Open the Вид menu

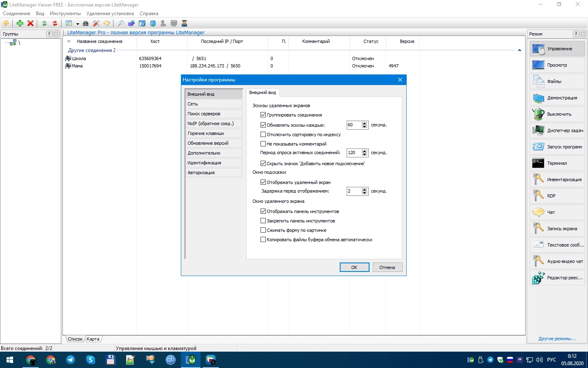[40, 13]
